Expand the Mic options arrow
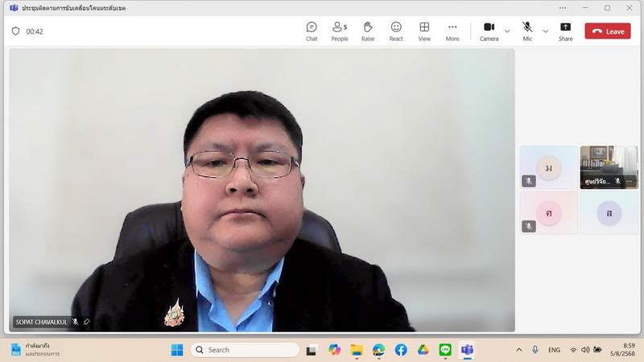Image resolution: width=644 pixels, height=362 pixels. click(x=545, y=31)
